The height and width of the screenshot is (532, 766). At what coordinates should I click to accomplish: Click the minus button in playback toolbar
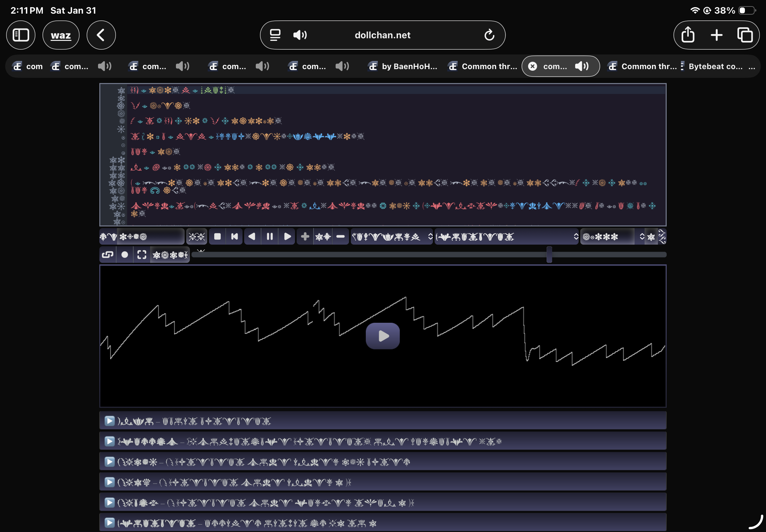click(340, 237)
